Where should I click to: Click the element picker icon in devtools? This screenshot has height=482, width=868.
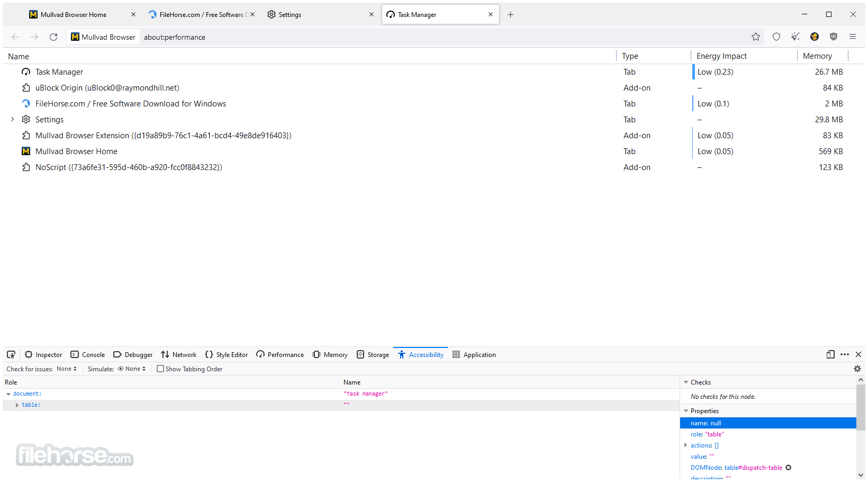point(11,355)
